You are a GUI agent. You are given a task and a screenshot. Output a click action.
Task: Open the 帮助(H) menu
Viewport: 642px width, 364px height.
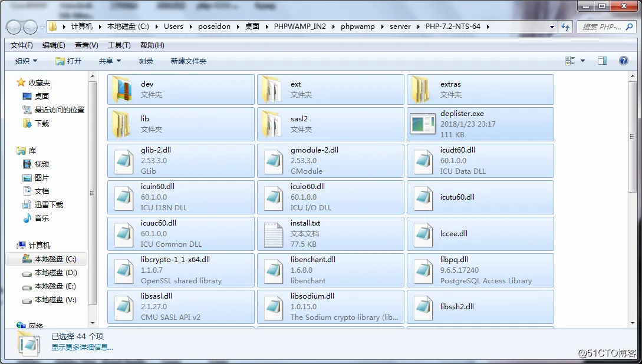[152, 45]
